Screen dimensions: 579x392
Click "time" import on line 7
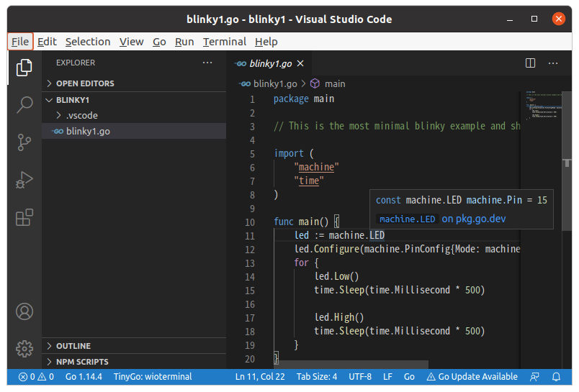(309, 181)
